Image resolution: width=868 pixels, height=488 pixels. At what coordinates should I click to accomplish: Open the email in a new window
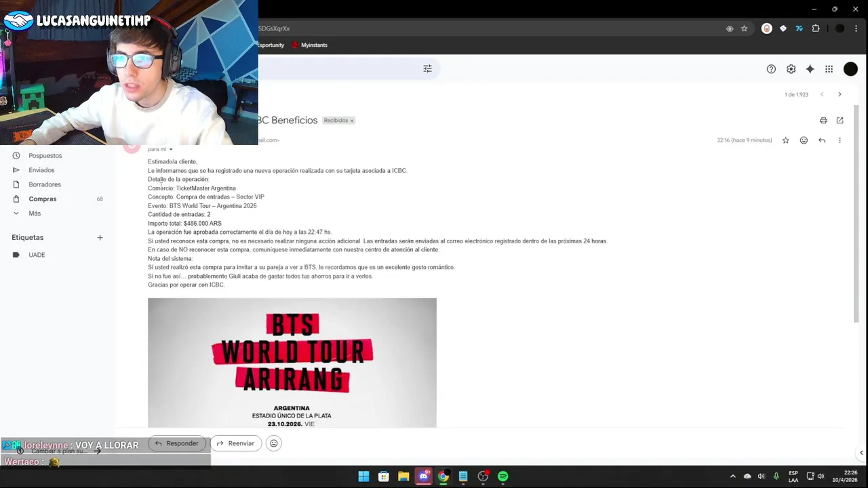[840, 120]
